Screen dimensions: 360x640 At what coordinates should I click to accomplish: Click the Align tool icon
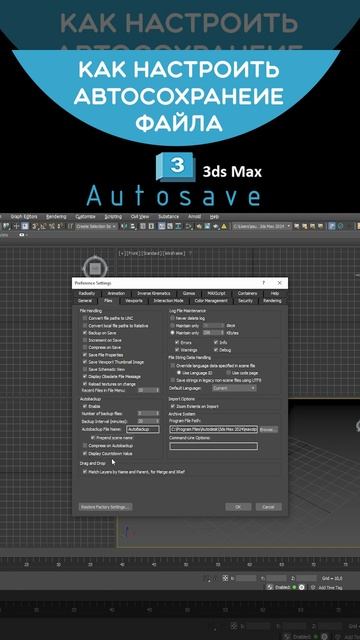point(133,226)
